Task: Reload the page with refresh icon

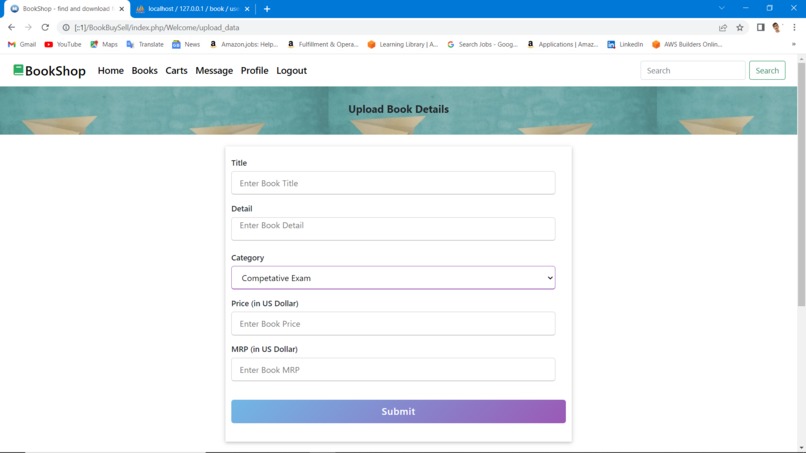Action: (45, 27)
